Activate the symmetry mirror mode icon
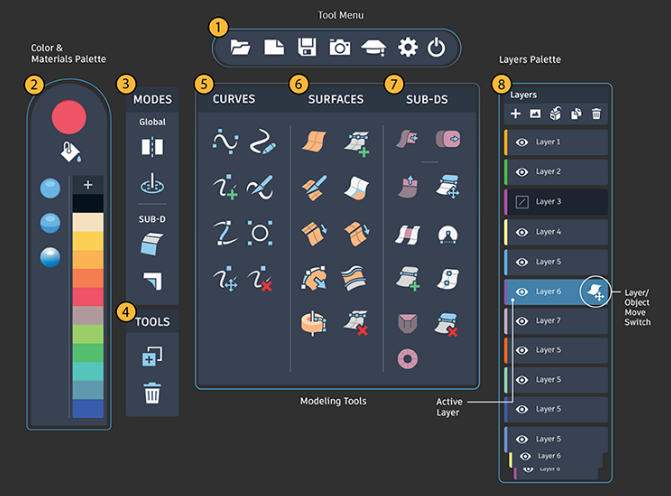671x496 pixels. coord(152,147)
